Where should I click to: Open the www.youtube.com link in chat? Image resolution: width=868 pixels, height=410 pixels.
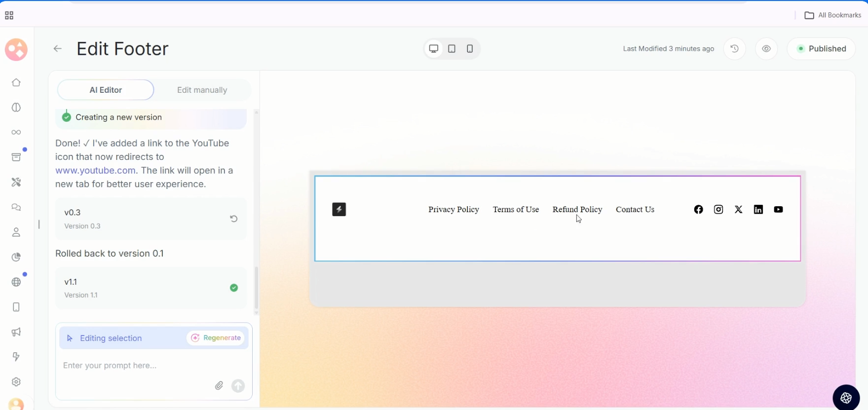(95, 170)
